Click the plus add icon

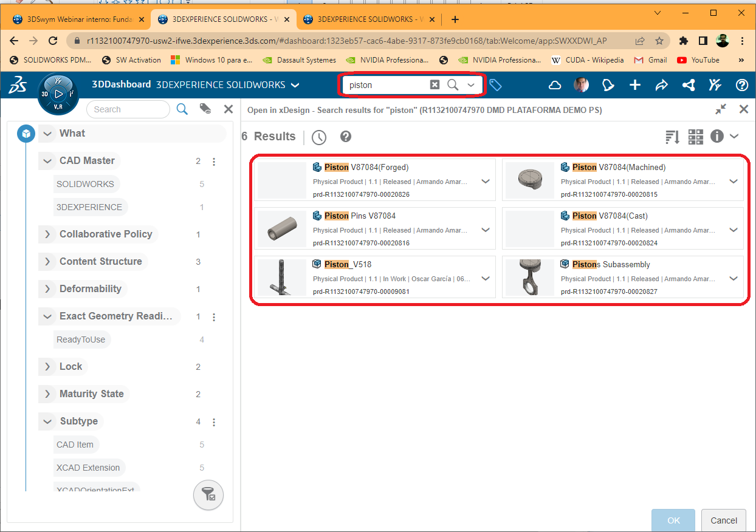tap(635, 85)
